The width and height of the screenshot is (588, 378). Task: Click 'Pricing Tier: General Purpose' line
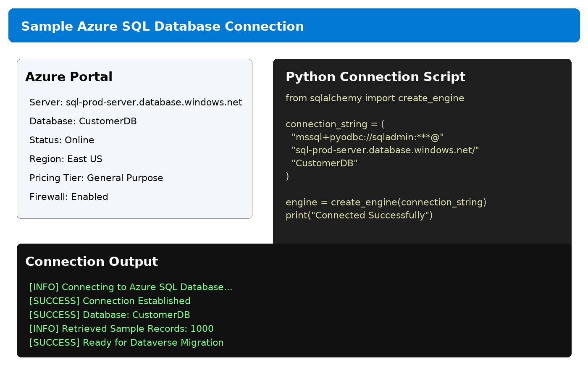pyautogui.click(x=96, y=178)
